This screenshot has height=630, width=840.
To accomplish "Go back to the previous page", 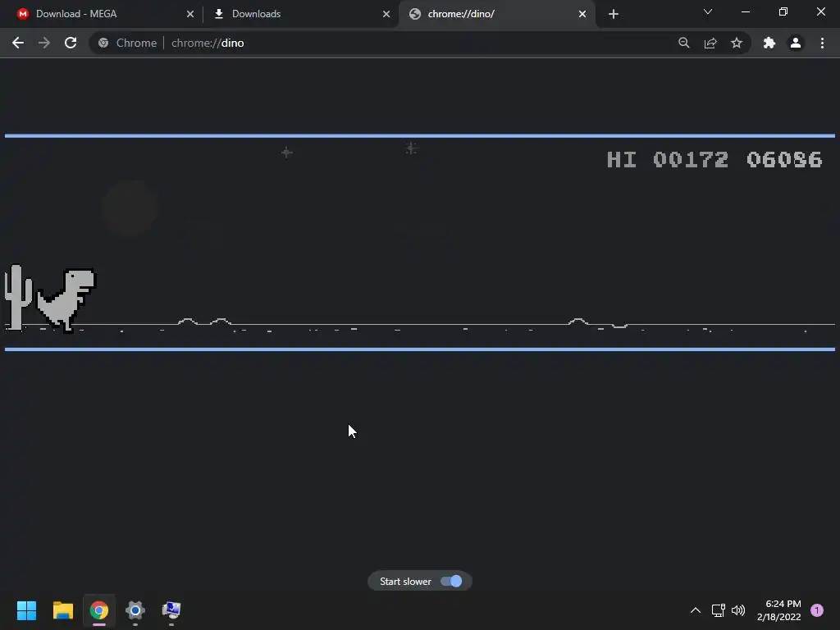I will [x=18, y=43].
